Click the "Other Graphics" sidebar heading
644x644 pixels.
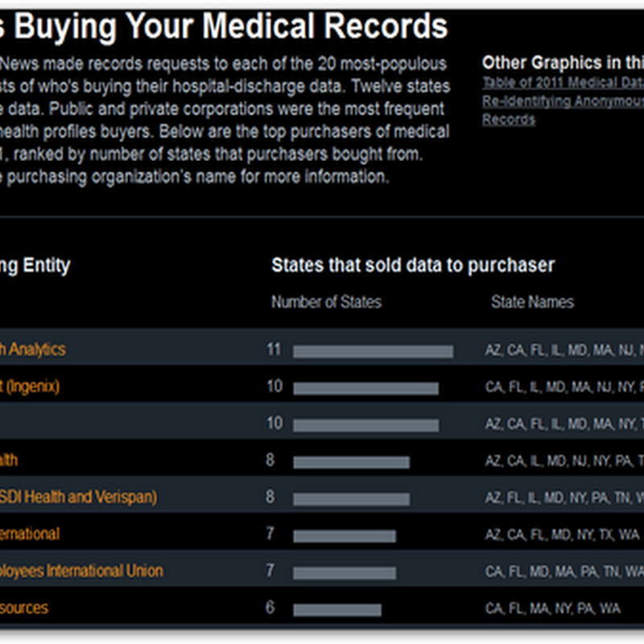click(562, 62)
